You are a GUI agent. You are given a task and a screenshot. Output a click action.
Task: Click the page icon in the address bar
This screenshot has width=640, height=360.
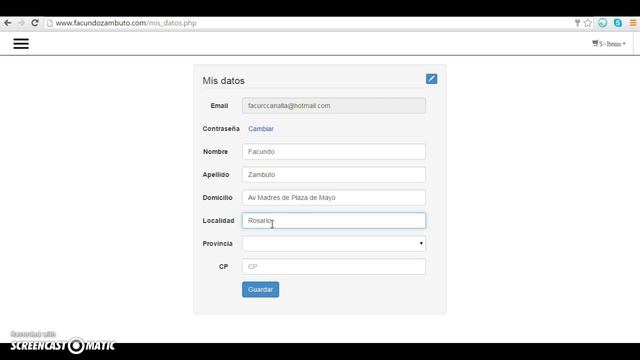pos(50,23)
